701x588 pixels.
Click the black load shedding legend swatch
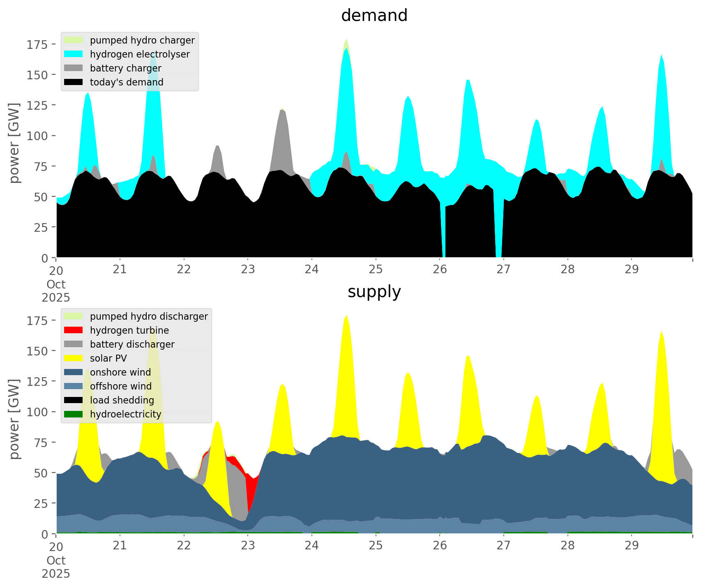click(x=74, y=400)
